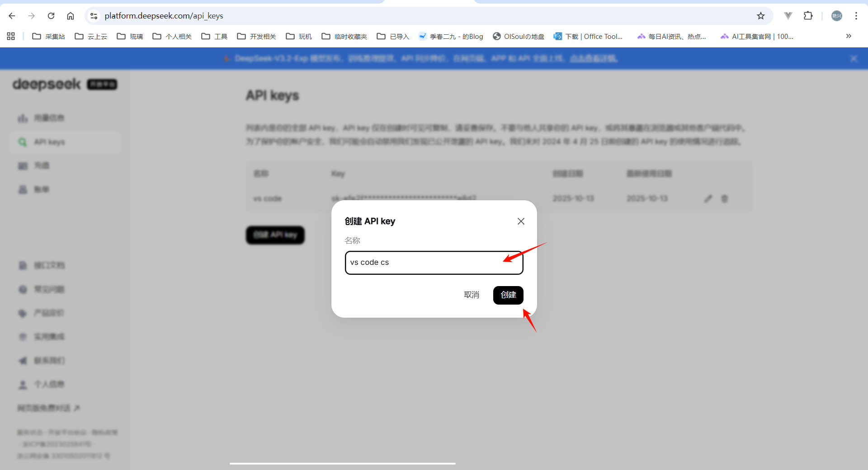Close the 创建 API key dialog
Screen dimensions: 868x470
pyautogui.click(x=521, y=221)
